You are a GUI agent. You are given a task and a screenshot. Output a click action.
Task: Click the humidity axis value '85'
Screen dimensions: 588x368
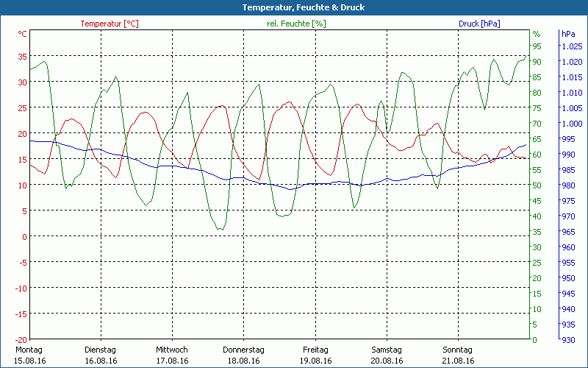pos(537,77)
